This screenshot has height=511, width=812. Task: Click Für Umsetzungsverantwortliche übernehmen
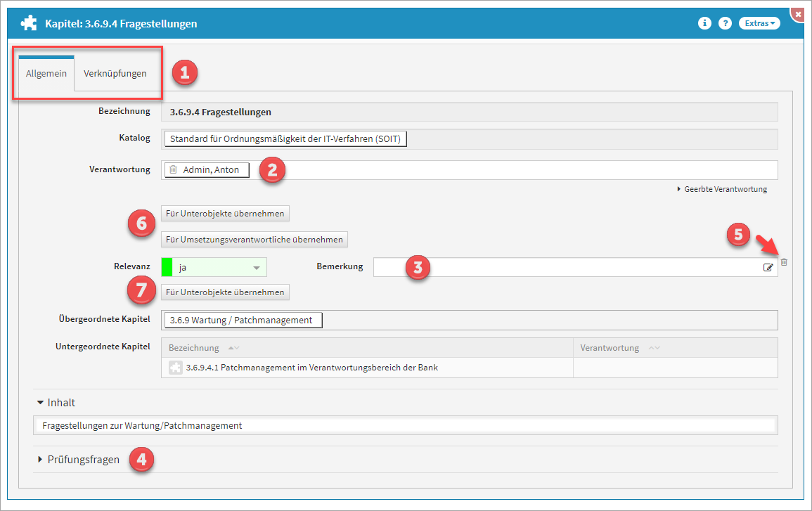tap(254, 239)
